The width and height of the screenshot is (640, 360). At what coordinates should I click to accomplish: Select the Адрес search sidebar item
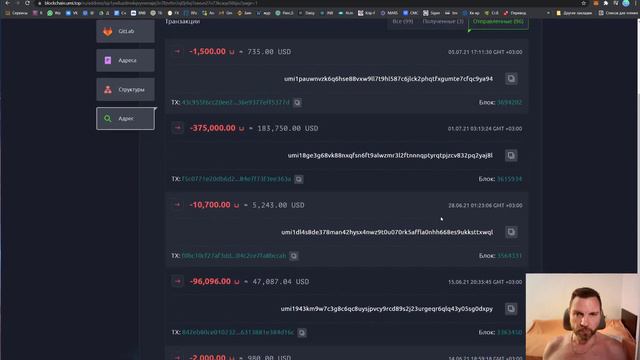[125, 118]
